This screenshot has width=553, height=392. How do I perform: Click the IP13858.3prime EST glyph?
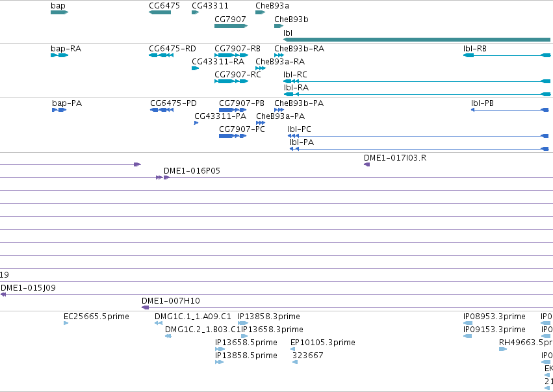click(243, 323)
